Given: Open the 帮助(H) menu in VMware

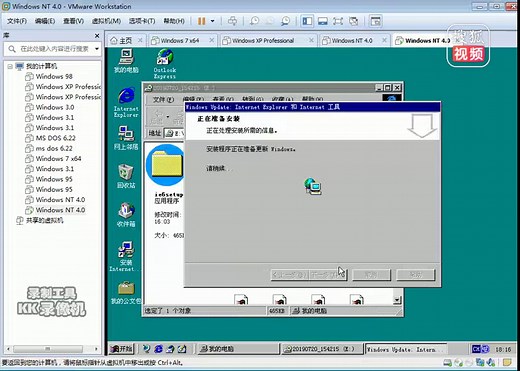Looking at the screenshot, I should click(174, 21).
